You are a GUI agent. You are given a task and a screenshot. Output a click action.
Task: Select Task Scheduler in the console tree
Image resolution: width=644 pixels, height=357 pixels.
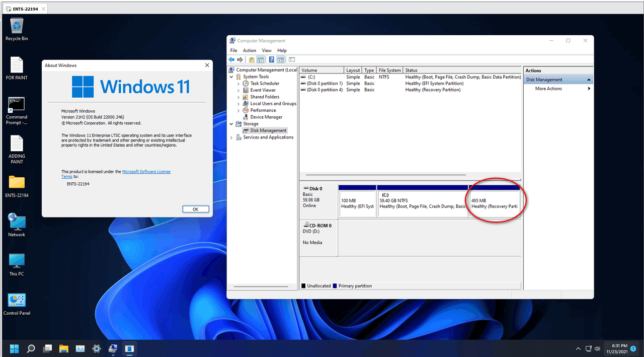pos(265,84)
